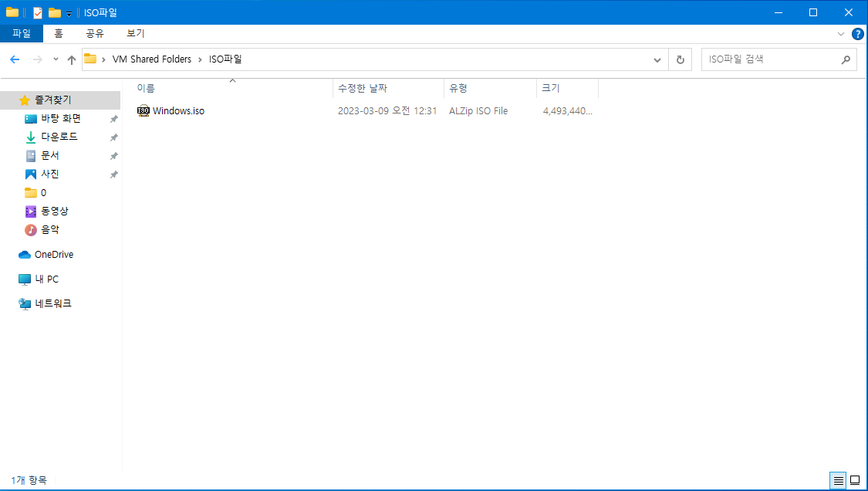This screenshot has width=868, height=491.
Task: Open the Customize Quick Access Toolbar dropdown
Action: 69,14
